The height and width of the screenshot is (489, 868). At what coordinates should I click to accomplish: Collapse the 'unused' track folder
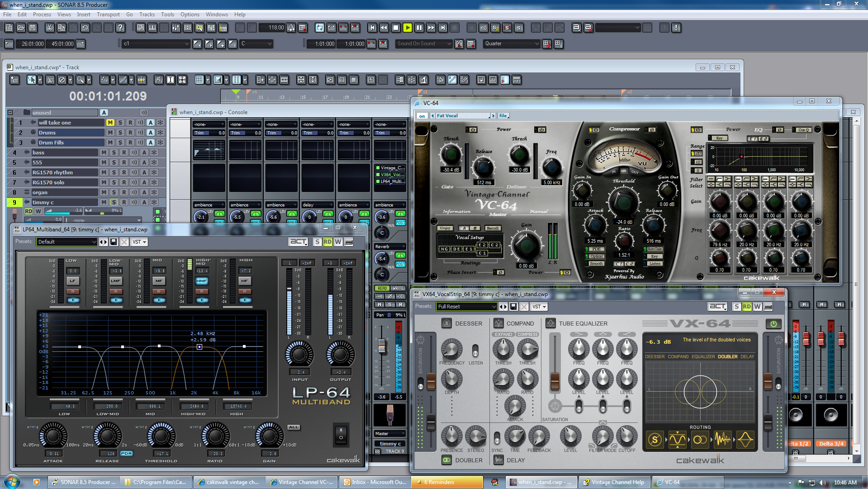(x=10, y=113)
